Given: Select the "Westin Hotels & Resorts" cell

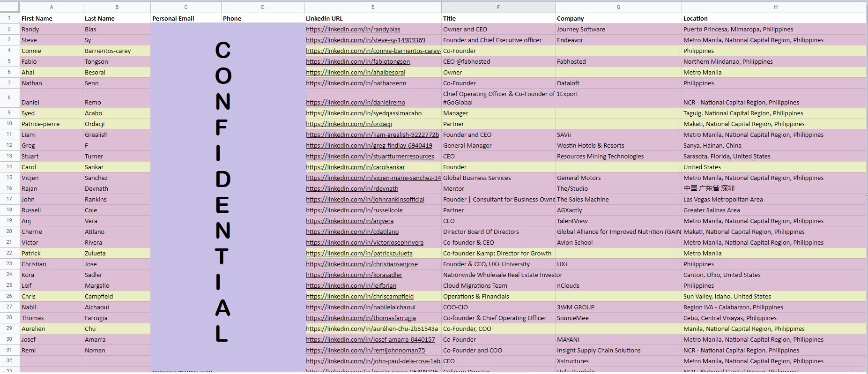Looking at the screenshot, I should (x=618, y=145).
